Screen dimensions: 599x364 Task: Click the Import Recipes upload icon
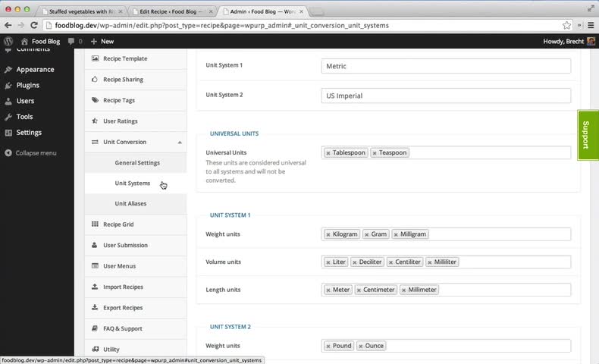(95, 287)
